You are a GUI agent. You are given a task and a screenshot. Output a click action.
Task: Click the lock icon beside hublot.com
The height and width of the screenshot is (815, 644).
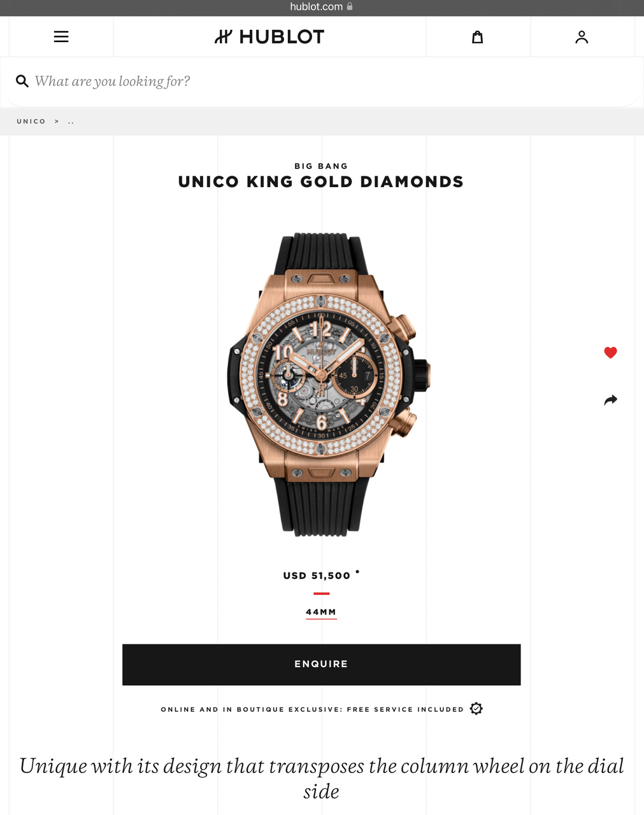point(350,6)
